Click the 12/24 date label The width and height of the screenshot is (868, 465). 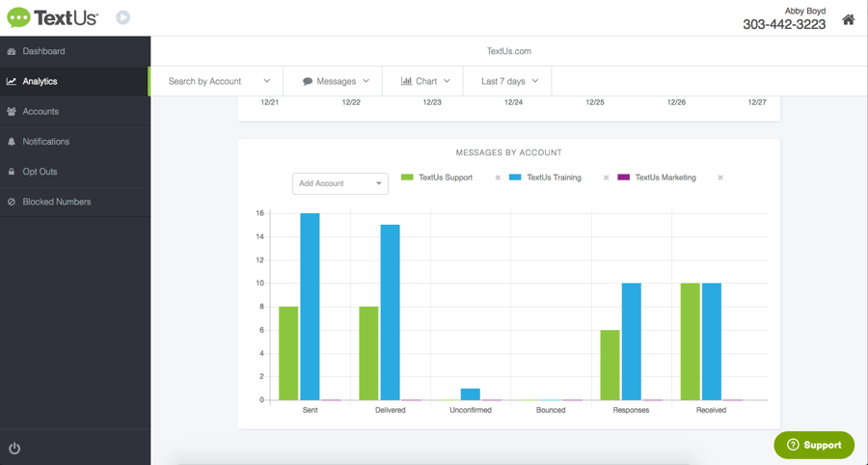click(x=513, y=102)
